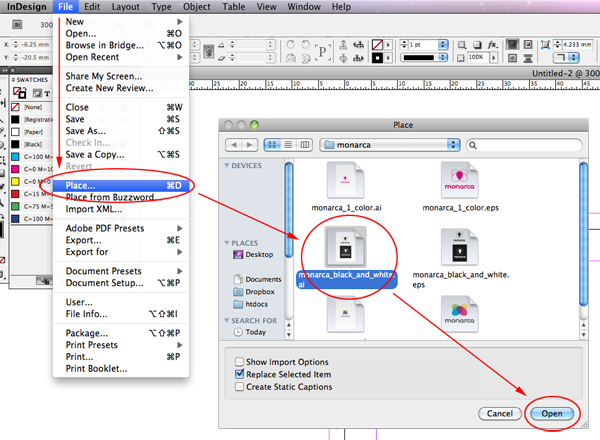Click the fill/stroke icon in Swatches panel
Image resolution: width=600 pixels, height=440 pixels.
click(19, 93)
